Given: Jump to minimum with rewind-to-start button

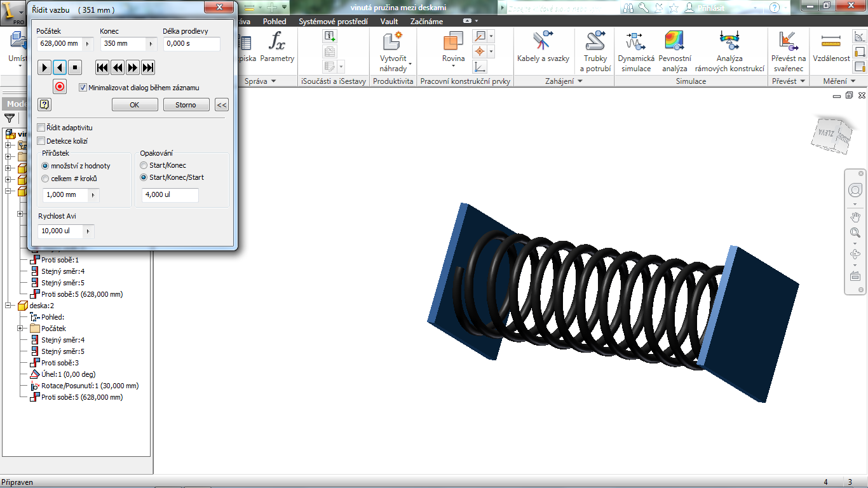Looking at the screenshot, I should click(x=102, y=67).
